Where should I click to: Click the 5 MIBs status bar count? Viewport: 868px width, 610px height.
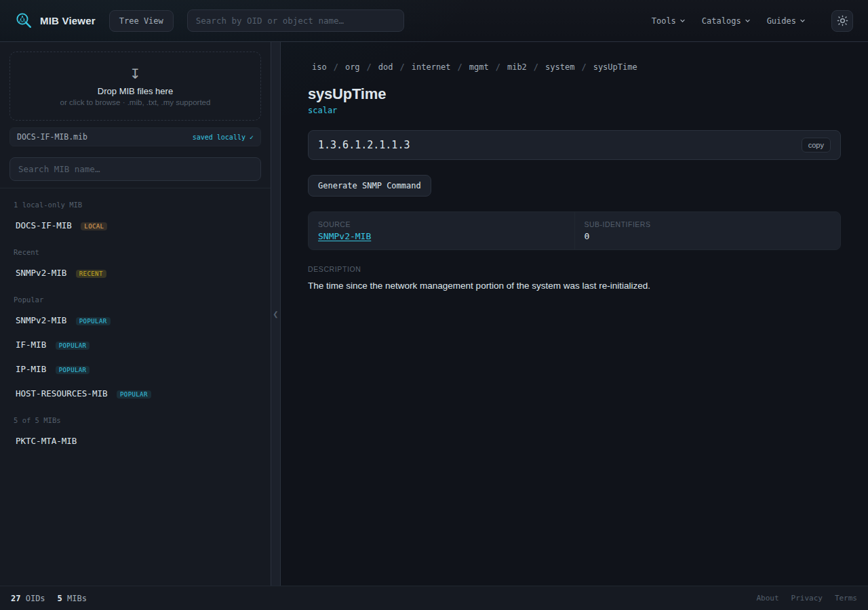click(x=72, y=598)
